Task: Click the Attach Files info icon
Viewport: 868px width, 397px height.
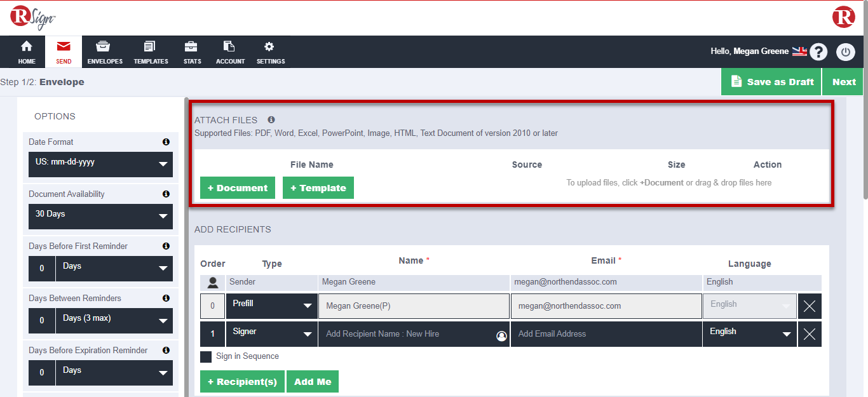Action: pos(271,119)
